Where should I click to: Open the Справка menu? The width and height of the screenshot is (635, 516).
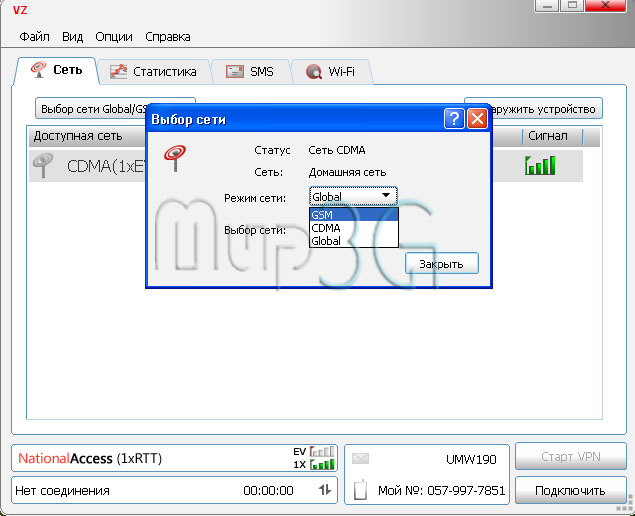[168, 37]
